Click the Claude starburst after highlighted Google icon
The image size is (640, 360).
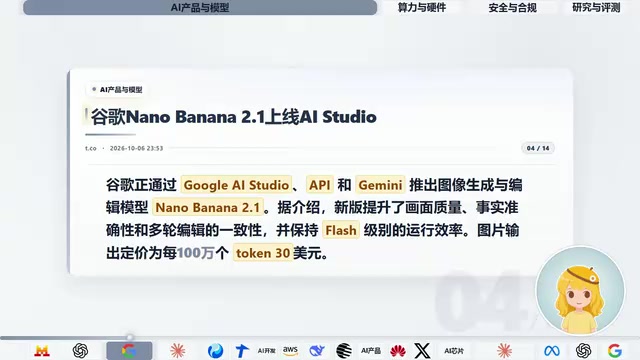tap(178, 351)
